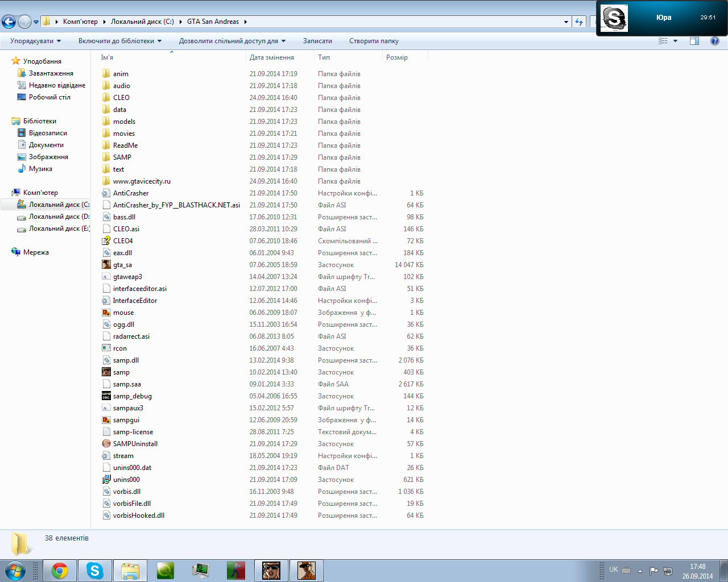
Task: Select the unins000 application icon
Action: 106,480
